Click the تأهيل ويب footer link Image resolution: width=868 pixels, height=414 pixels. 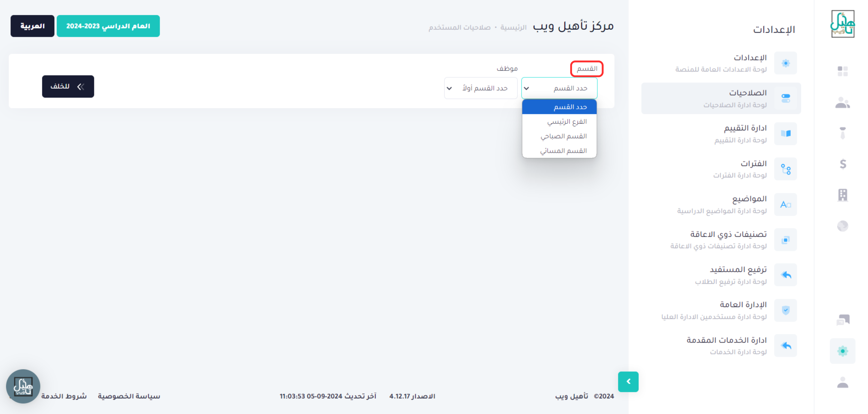click(x=572, y=396)
